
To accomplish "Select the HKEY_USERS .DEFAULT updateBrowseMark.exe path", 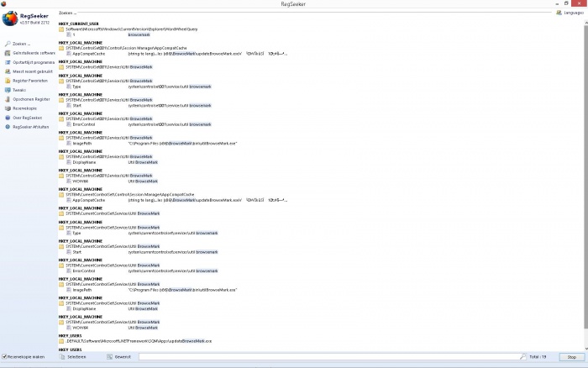I will [139, 341].
